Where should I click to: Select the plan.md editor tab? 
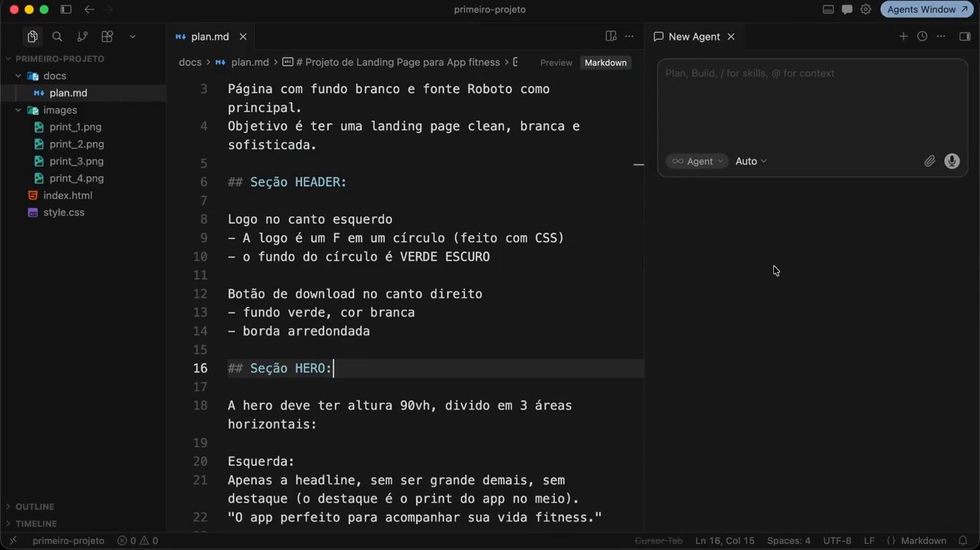(x=211, y=37)
